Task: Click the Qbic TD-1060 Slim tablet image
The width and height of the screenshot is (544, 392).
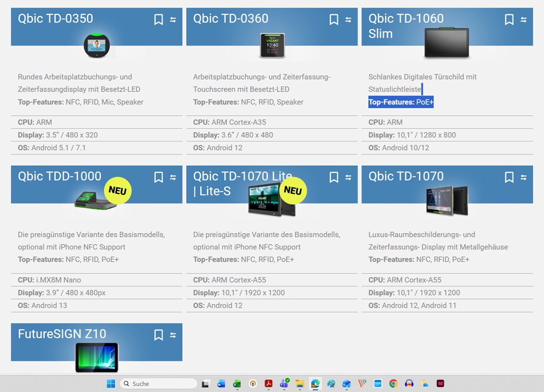Action: coord(446,43)
